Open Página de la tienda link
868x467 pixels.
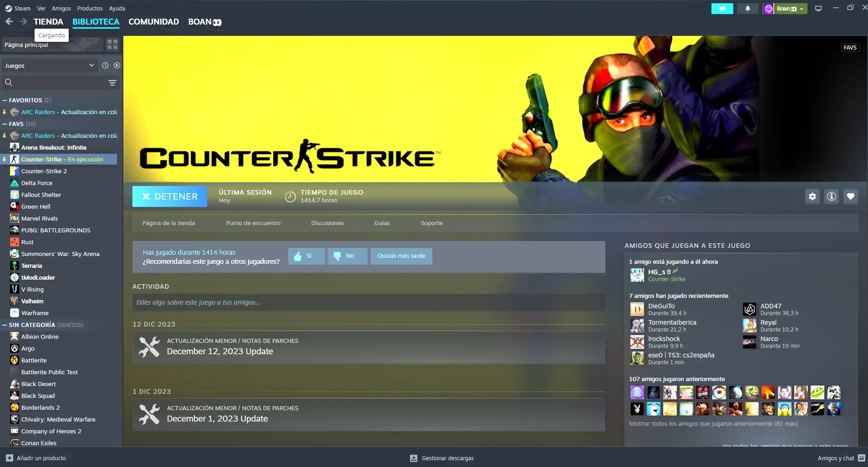pyautogui.click(x=168, y=223)
